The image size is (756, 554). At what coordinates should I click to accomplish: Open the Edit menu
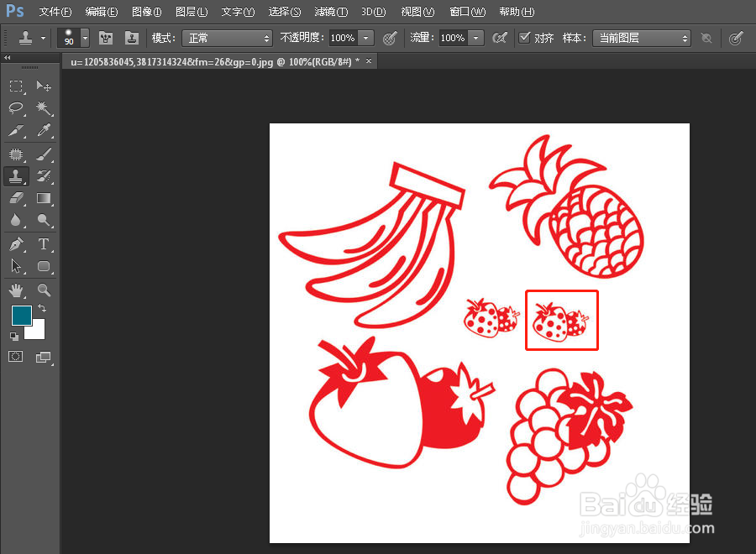[102, 12]
